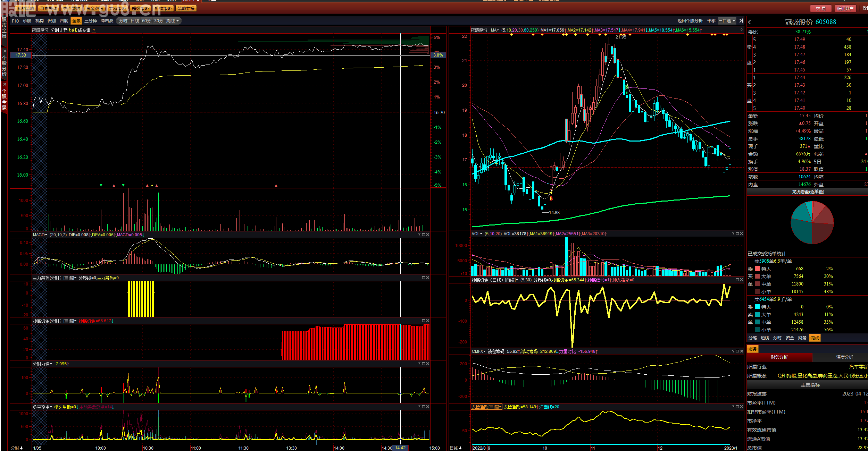Click the 低佣开户 button
Viewport: 868px width, 451px height.
coord(845,8)
